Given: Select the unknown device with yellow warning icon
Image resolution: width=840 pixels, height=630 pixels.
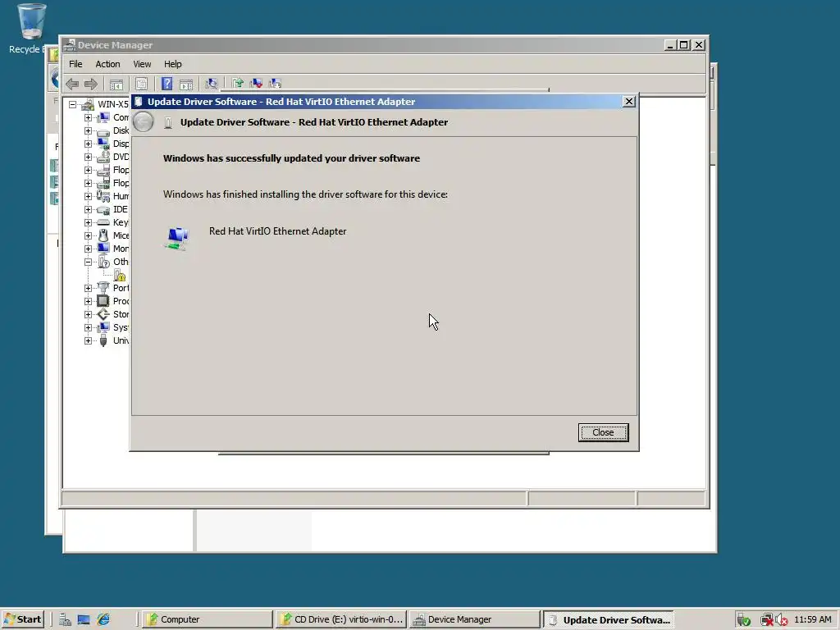Looking at the screenshot, I should (120, 276).
